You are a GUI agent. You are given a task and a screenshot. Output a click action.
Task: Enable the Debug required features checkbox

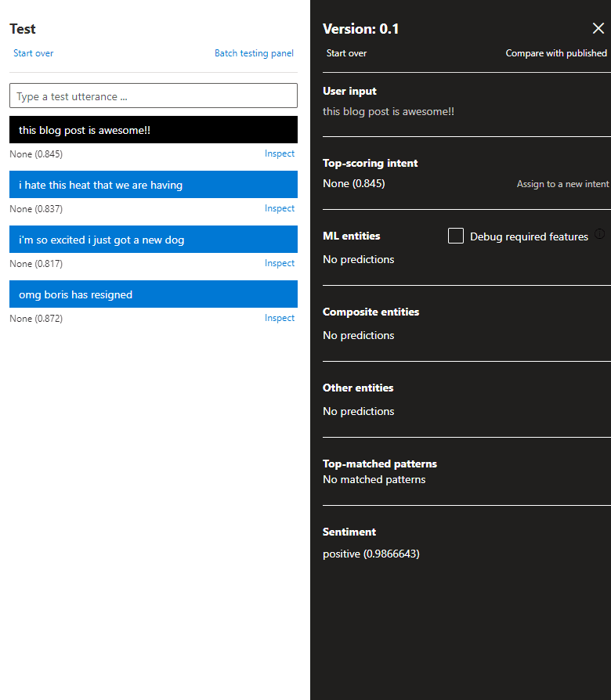point(456,236)
